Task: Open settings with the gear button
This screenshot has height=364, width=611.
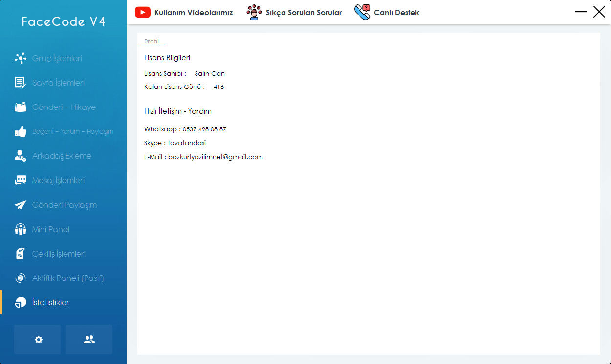Action: [x=38, y=340]
